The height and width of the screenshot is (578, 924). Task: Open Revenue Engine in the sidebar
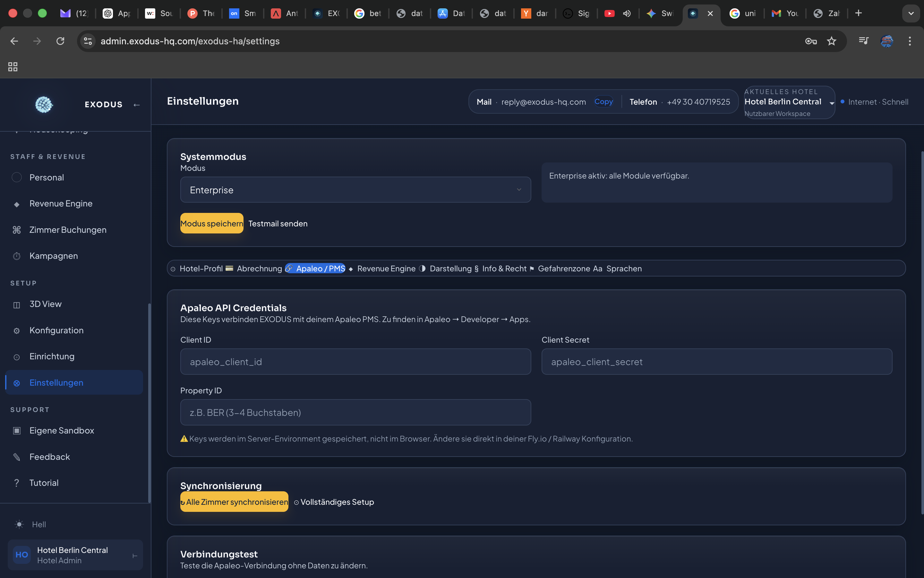click(74, 204)
